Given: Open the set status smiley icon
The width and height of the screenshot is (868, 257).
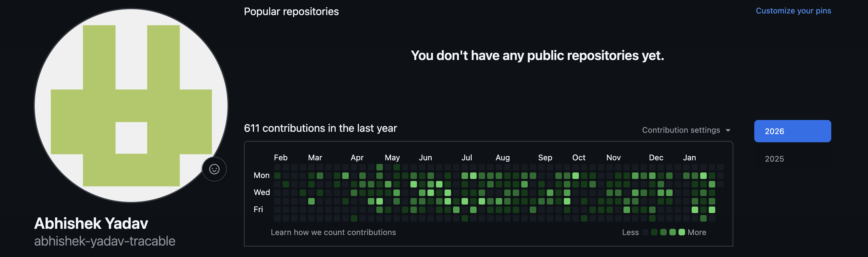Looking at the screenshot, I should click(214, 169).
